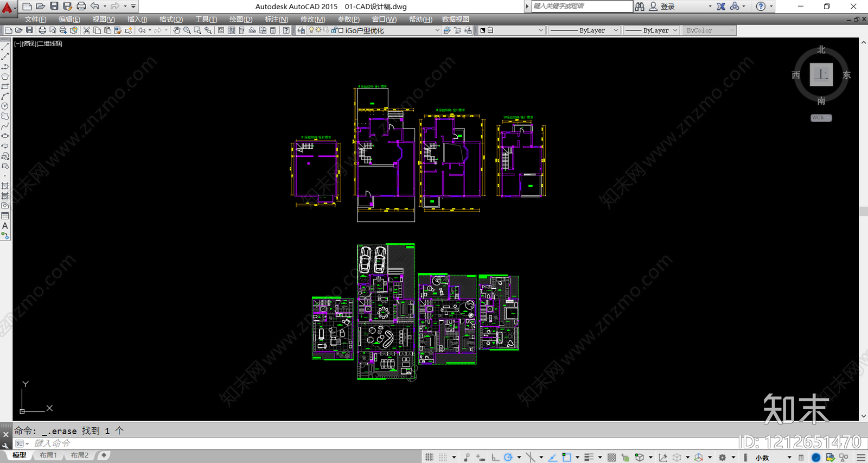
Task: Select the Circle draw tool
Action: point(5,106)
